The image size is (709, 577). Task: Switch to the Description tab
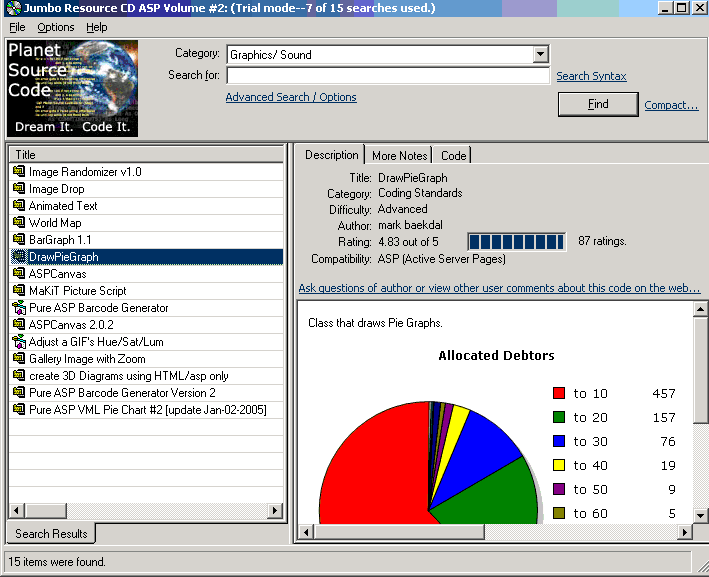point(331,155)
